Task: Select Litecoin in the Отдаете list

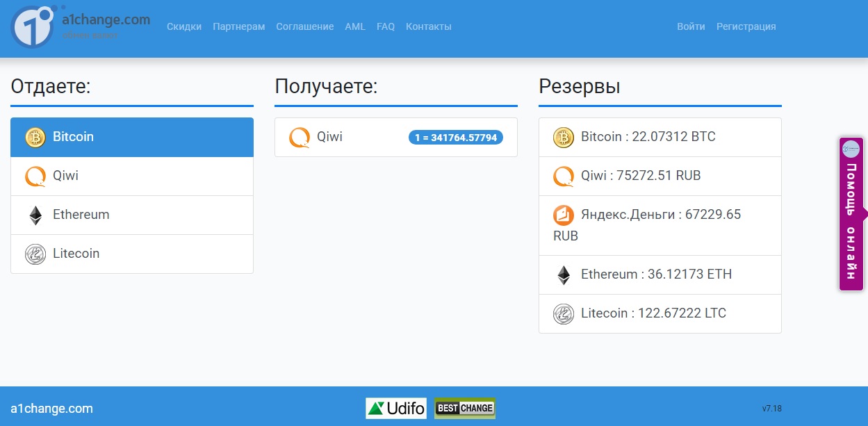Action: (132, 254)
